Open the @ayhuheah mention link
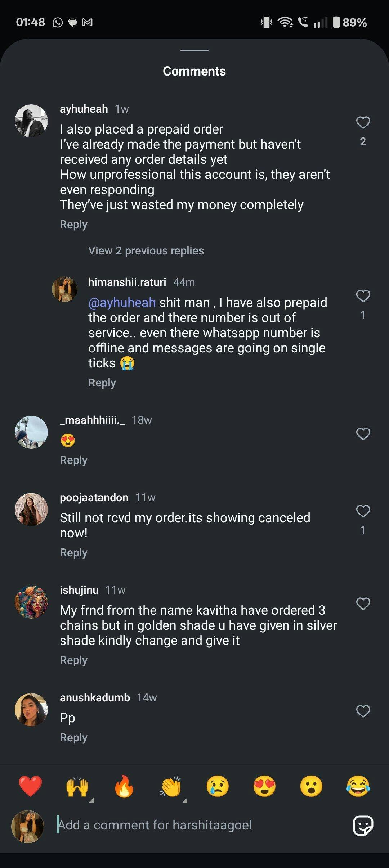Screen dimensions: 389x868 [x=122, y=303]
